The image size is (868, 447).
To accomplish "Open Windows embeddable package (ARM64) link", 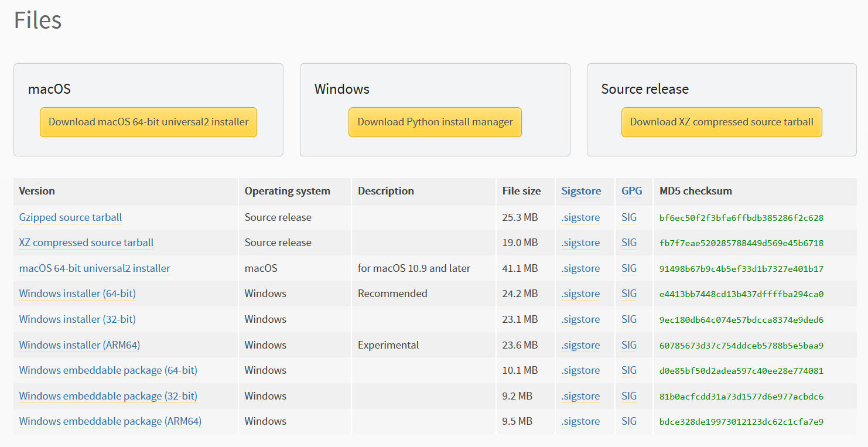I will click(110, 421).
